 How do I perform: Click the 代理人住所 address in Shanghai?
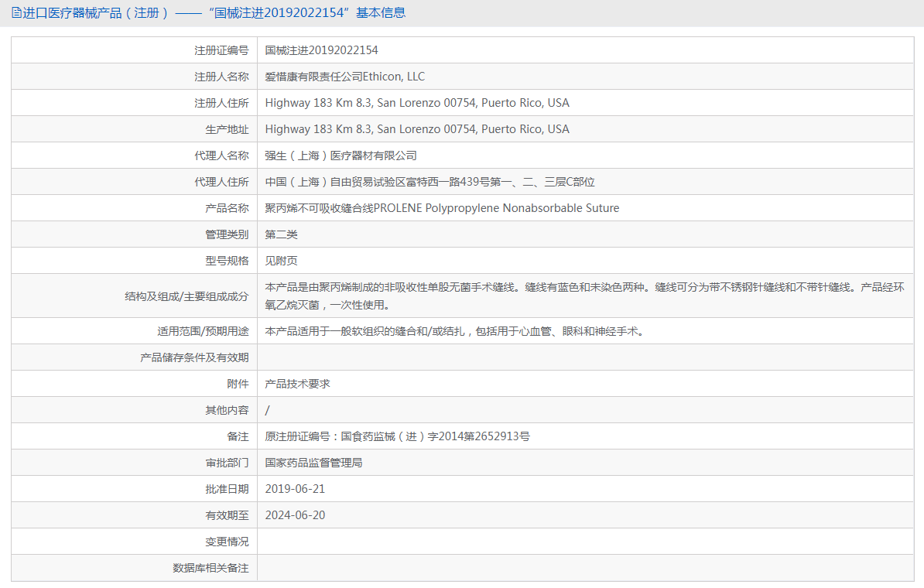(x=429, y=182)
